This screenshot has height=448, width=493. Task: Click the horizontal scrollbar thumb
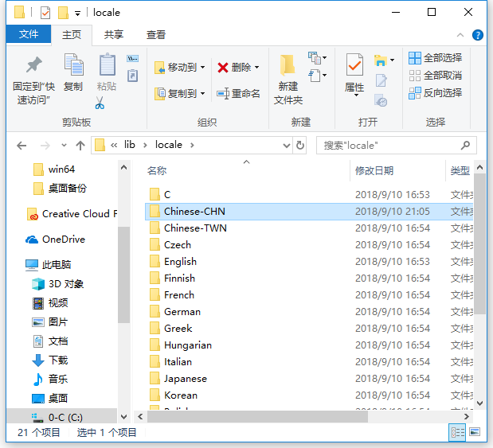257,417
